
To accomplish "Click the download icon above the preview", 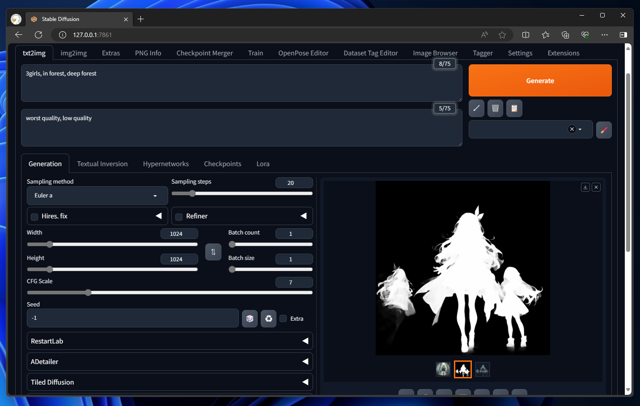I will point(585,187).
